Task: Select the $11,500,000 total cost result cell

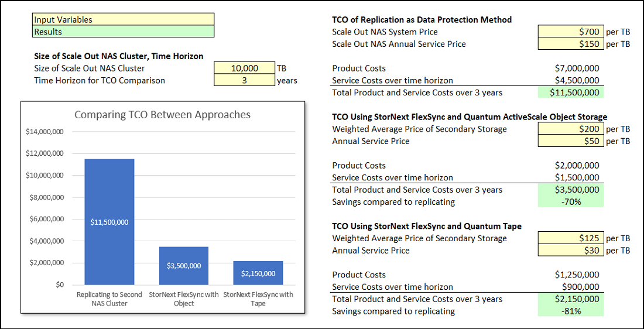Action: pos(570,92)
